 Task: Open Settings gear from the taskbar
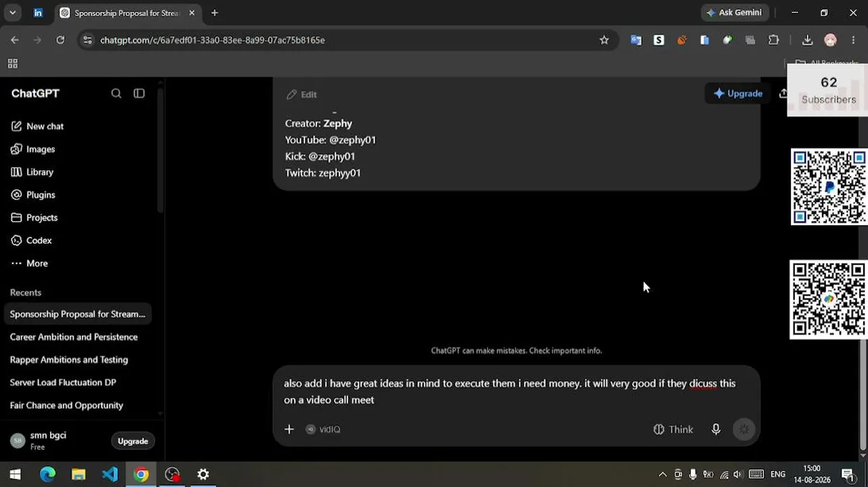pos(203,474)
